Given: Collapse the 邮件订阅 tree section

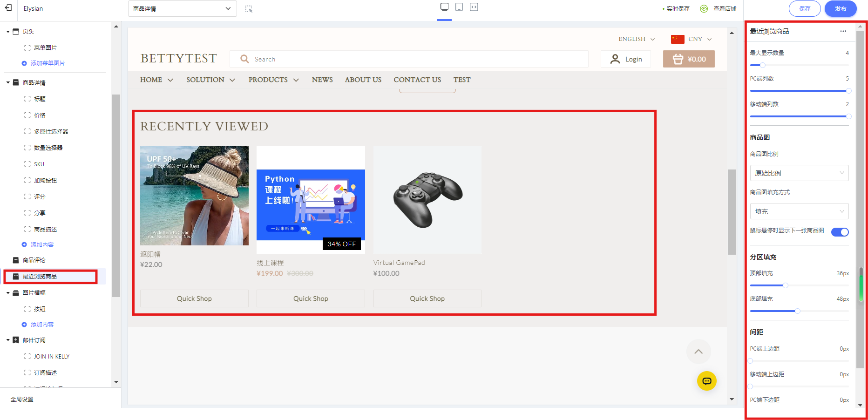Looking at the screenshot, I should point(8,340).
